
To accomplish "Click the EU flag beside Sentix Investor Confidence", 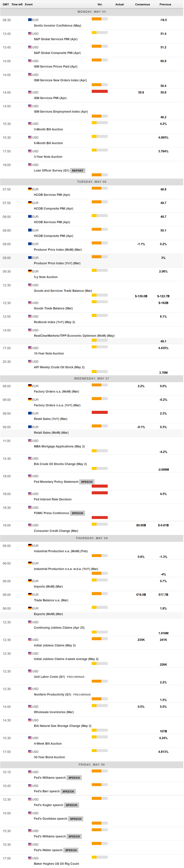I will coord(30,20).
